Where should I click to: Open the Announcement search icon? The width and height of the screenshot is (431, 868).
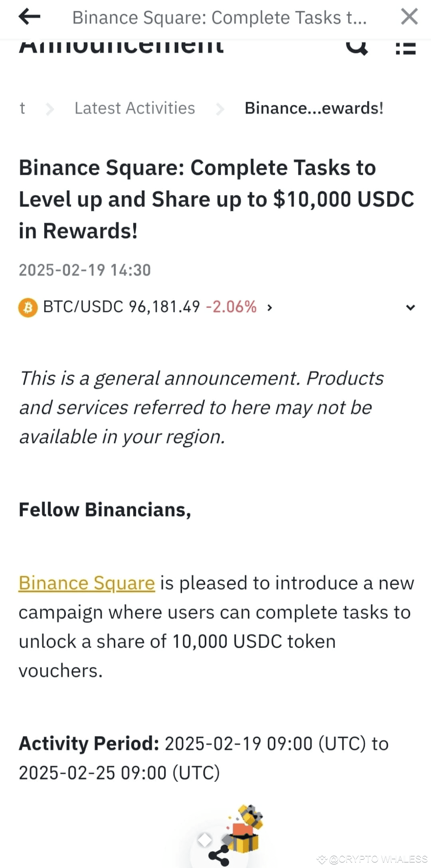357,48
